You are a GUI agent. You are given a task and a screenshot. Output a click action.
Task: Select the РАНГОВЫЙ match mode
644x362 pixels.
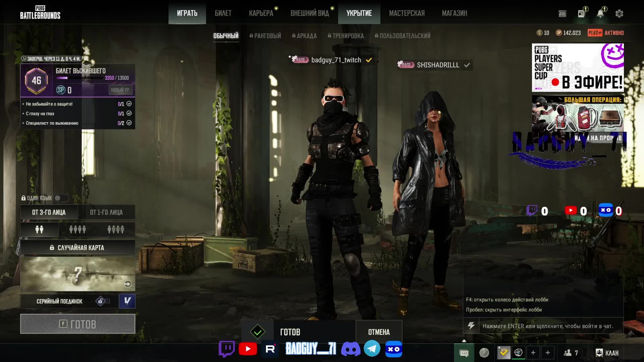pos(265,36)
